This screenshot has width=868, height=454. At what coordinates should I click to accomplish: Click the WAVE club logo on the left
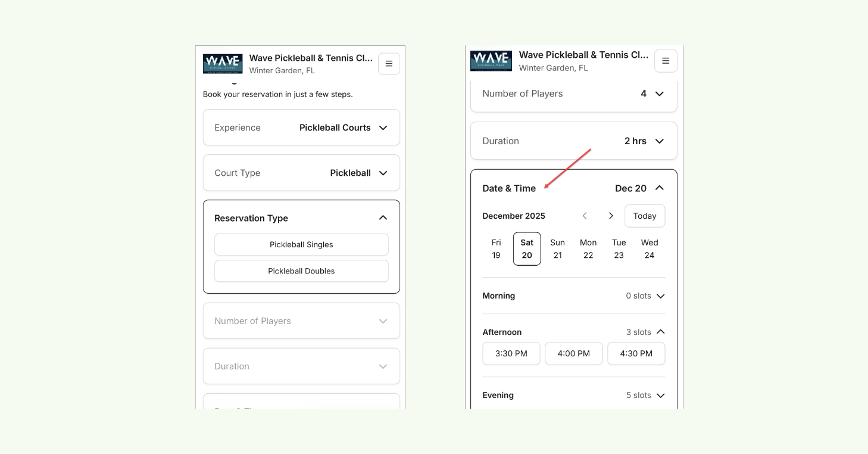tap(223, 63)
